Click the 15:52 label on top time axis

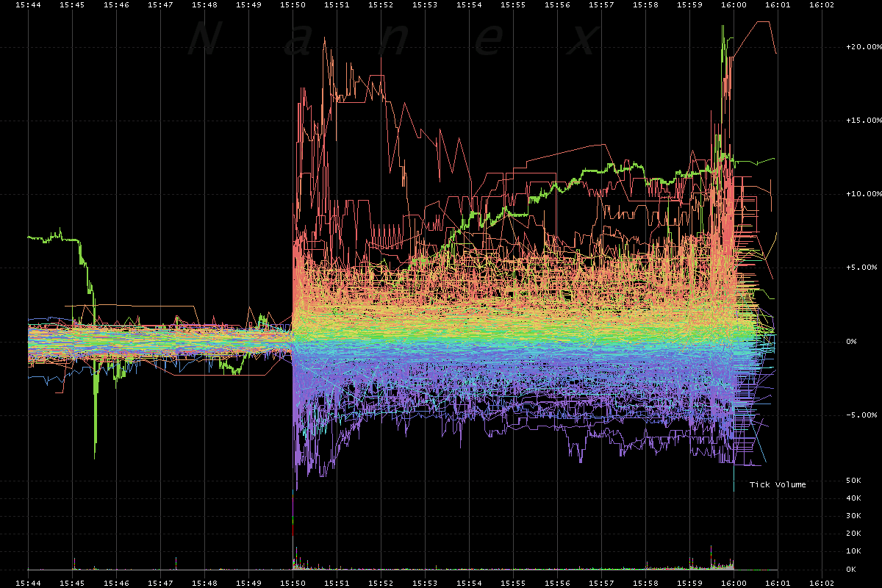click(x=381, y=4)
